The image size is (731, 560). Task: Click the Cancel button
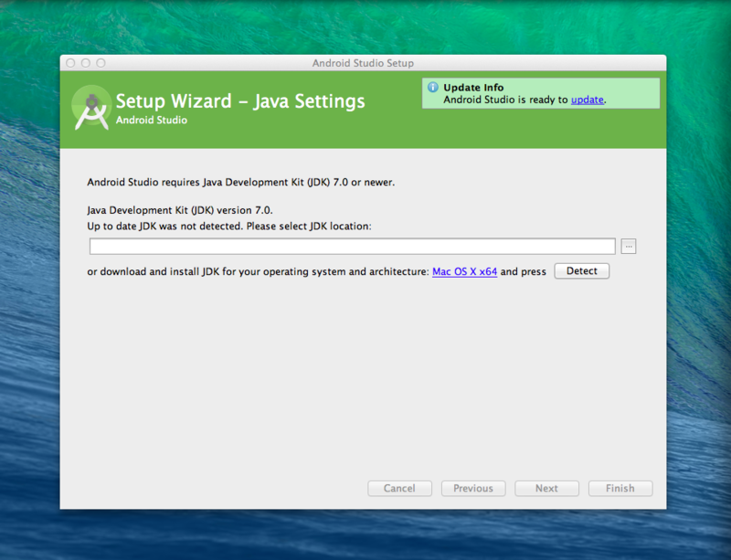399,488
